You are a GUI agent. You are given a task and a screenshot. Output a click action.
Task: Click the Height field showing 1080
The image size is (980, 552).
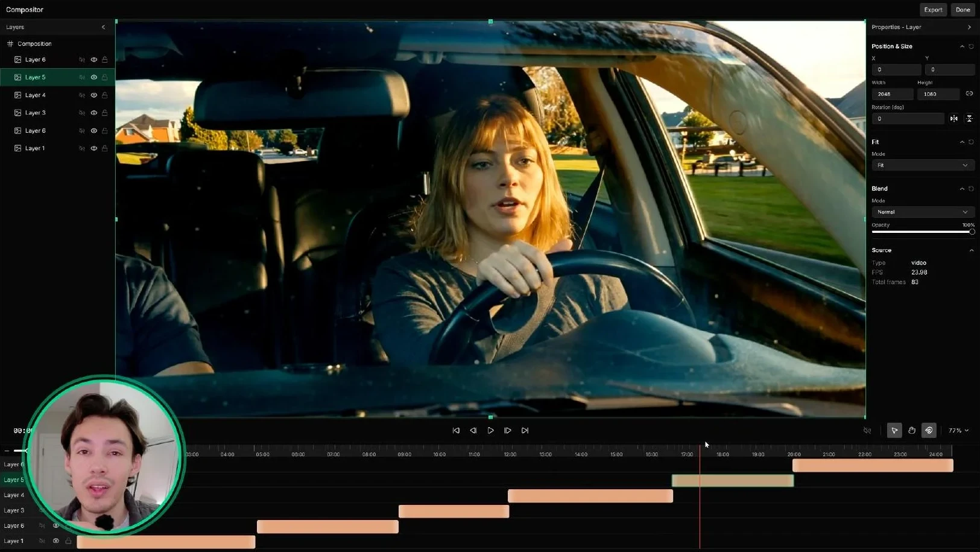(938, 94)
